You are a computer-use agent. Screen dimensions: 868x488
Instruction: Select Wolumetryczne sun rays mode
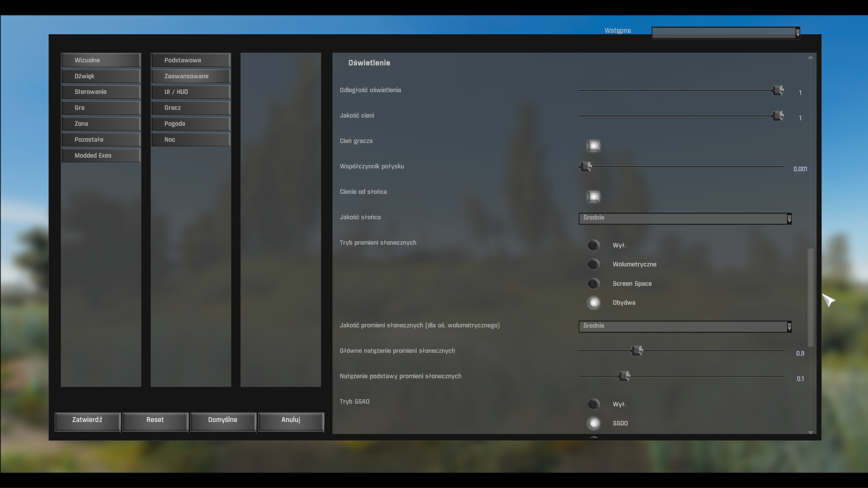click(x=593, y=264)
